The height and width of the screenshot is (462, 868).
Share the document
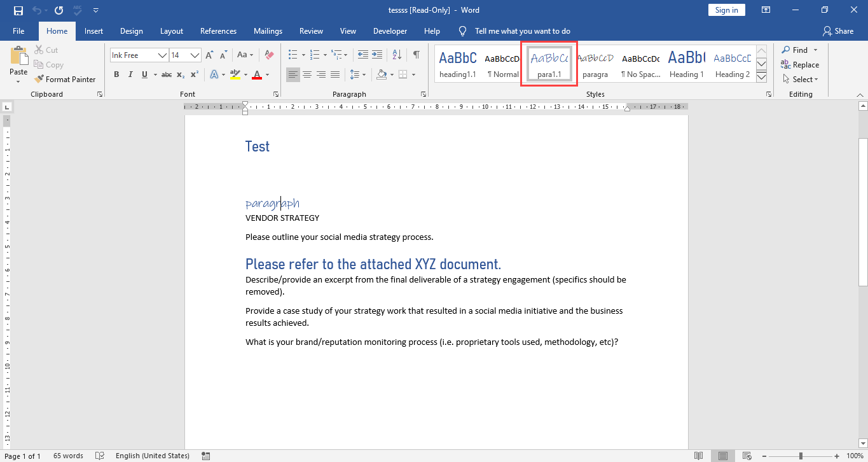(838, 31)
